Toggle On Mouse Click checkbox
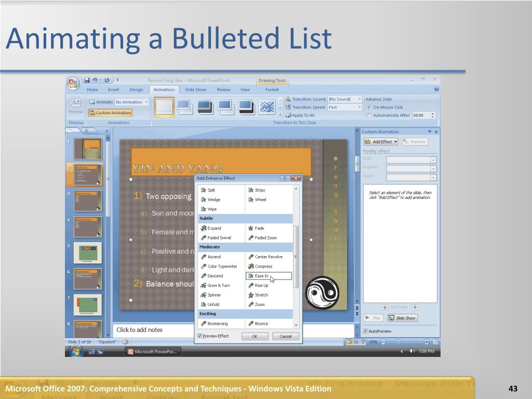 pos(369,107)
